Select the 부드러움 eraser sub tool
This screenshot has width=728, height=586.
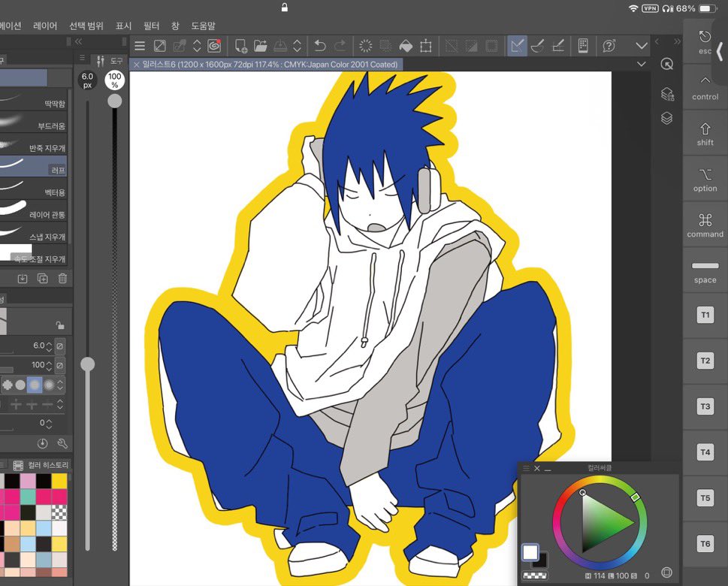pyautogui.click(x=33, y=122)
